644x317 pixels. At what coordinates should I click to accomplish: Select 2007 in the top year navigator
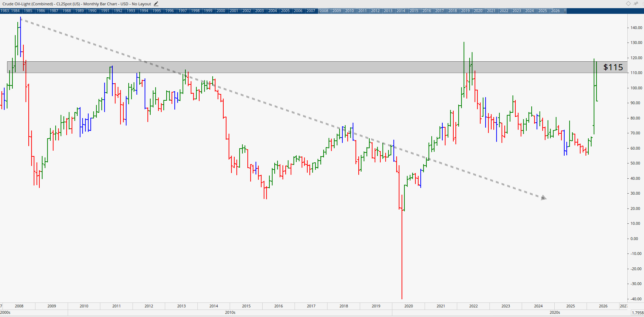click(x=311, y=11)
